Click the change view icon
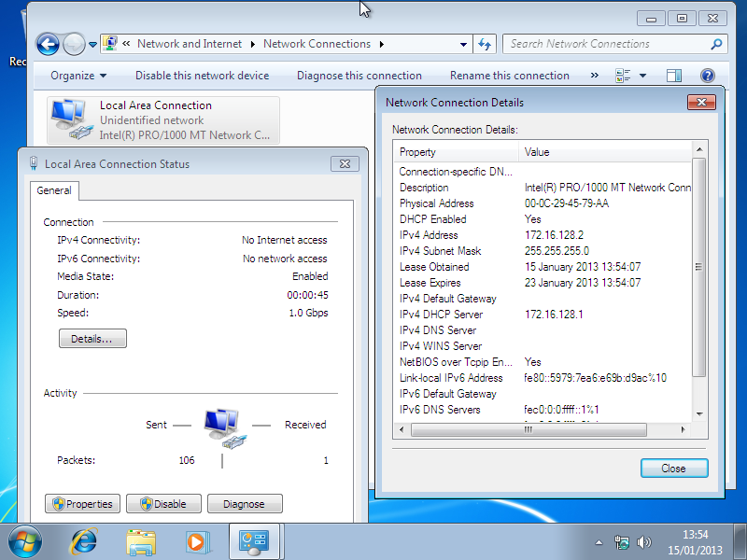747x560 pixels. 624,76
